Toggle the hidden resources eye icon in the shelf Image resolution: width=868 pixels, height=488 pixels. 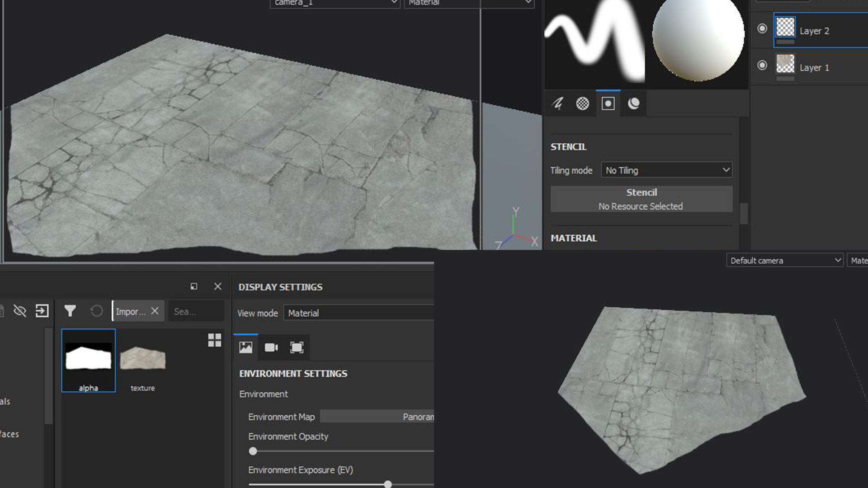pos(20,311)
